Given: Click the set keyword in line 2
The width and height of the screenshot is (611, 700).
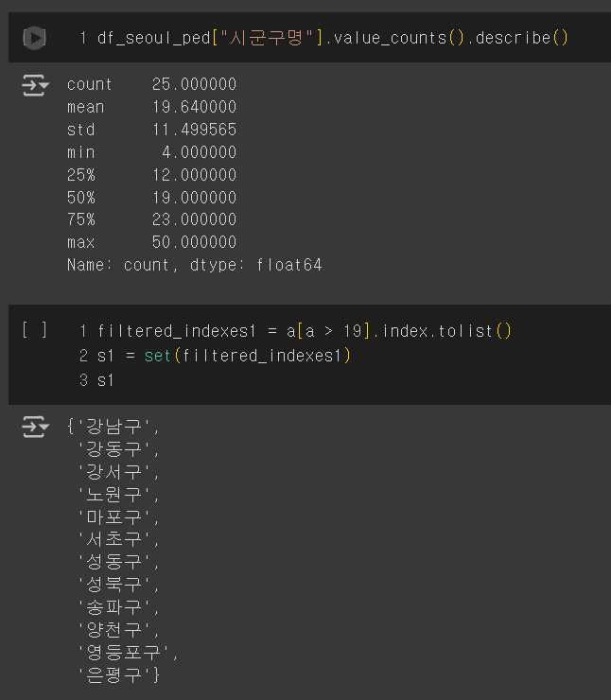Looking at the screenshot, I should (x=158, y=356).
